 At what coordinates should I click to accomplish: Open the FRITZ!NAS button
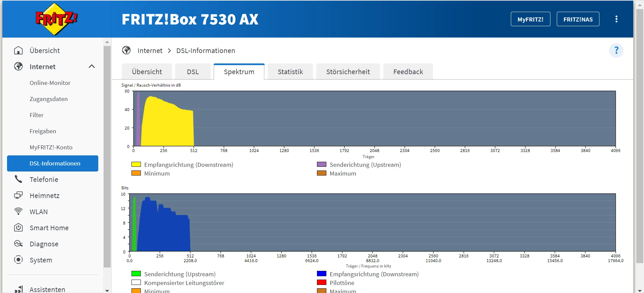coord(578,19)
